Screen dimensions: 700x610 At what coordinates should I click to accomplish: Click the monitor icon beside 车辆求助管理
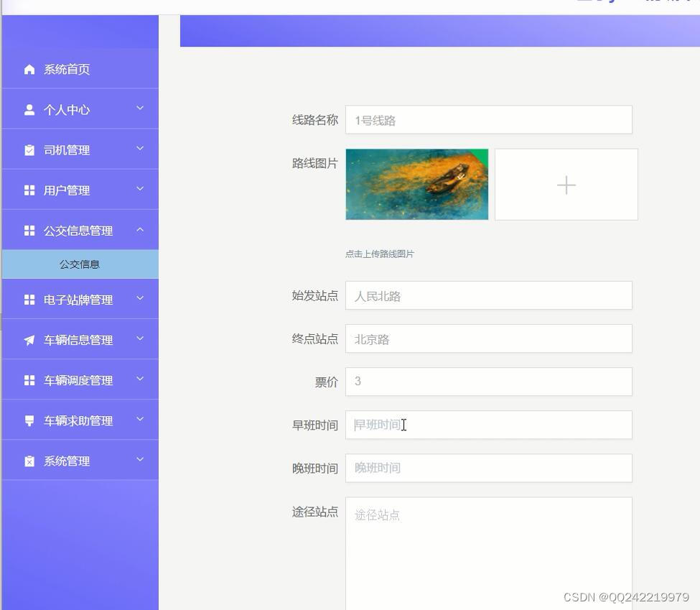tap(29, 420)
